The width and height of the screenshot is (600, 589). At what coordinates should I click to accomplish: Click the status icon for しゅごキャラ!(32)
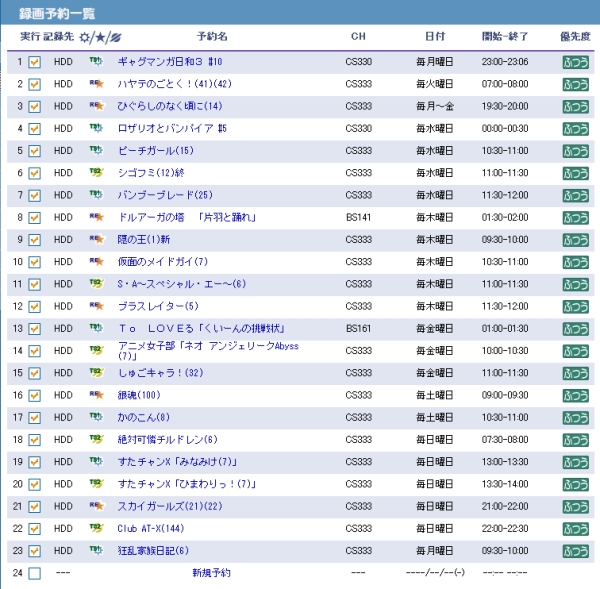(x=96, y=372)
